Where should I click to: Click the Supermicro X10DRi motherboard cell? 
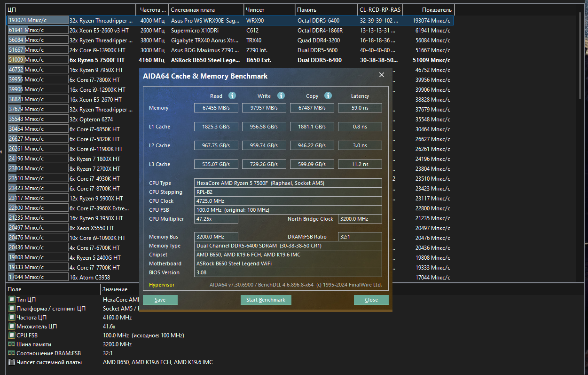click(194, 30)
